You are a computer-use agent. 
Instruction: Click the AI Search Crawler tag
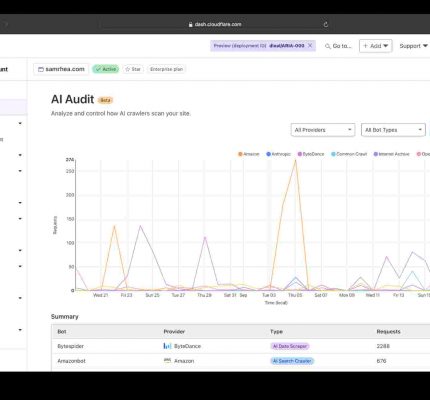click(x=292, y=361)
